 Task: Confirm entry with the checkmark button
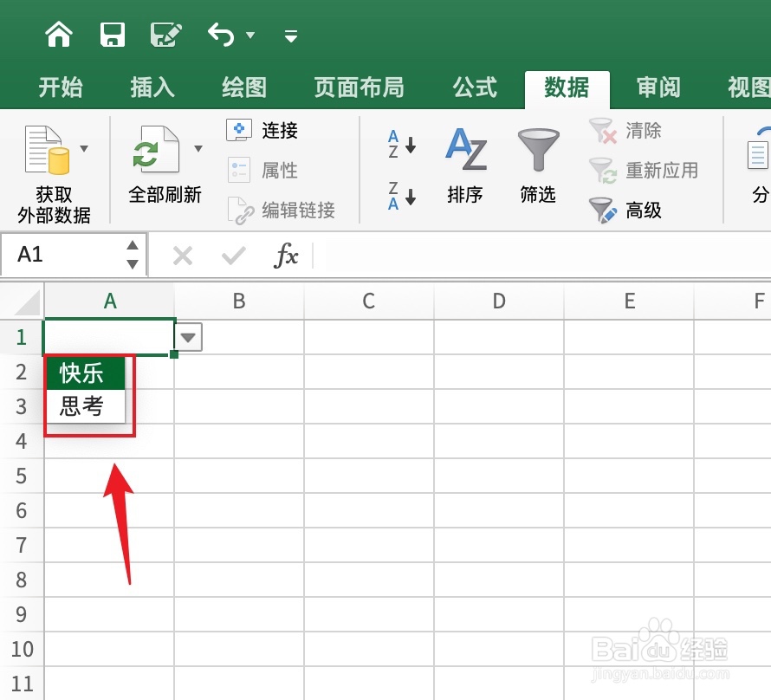234,256
